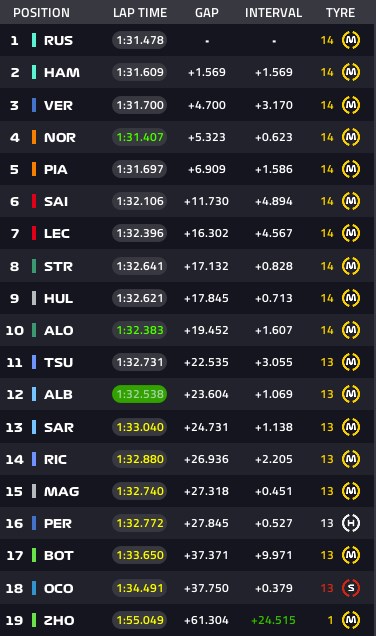376x636 pixels.
Task: Click the medium tyre icon for ALB
Action: tap(351, 394)
